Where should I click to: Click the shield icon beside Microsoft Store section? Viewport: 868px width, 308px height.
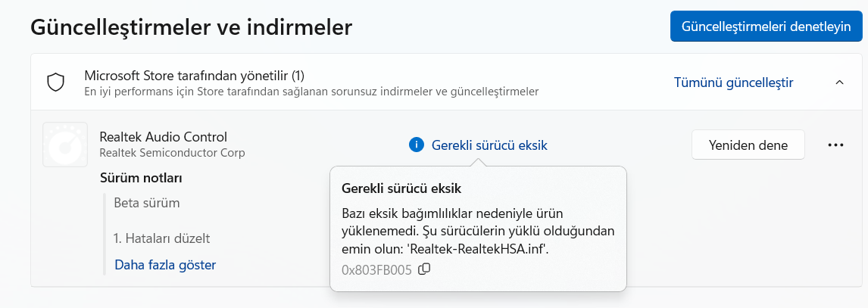(x=56, y=82)
